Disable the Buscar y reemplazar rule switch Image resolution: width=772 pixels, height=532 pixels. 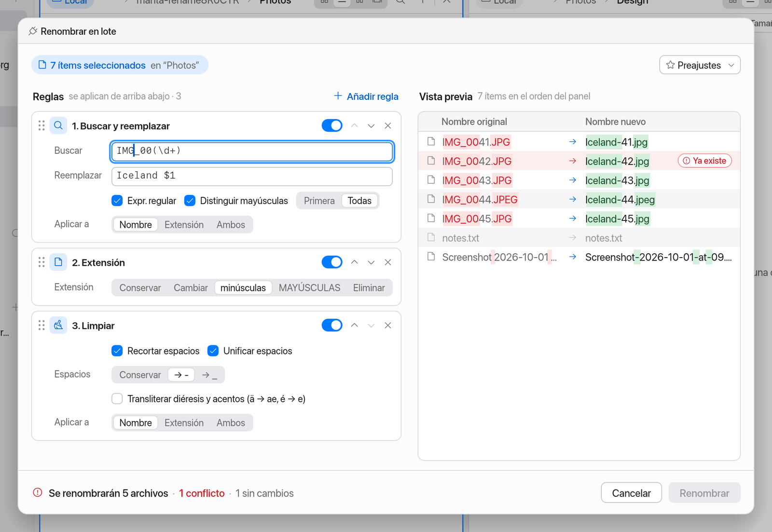332,126
